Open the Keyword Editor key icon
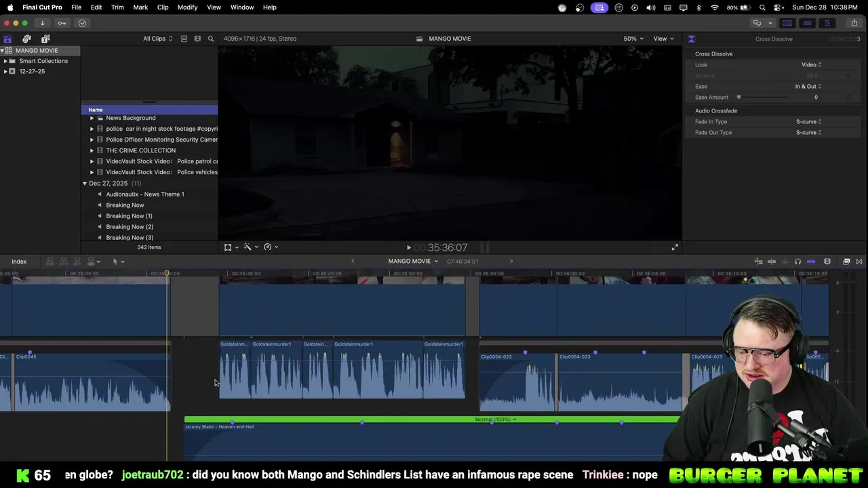 coord(62,23)
